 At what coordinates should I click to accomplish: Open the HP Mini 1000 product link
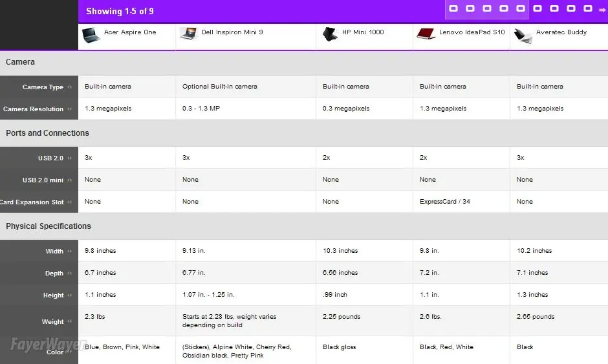click(363, 32)
